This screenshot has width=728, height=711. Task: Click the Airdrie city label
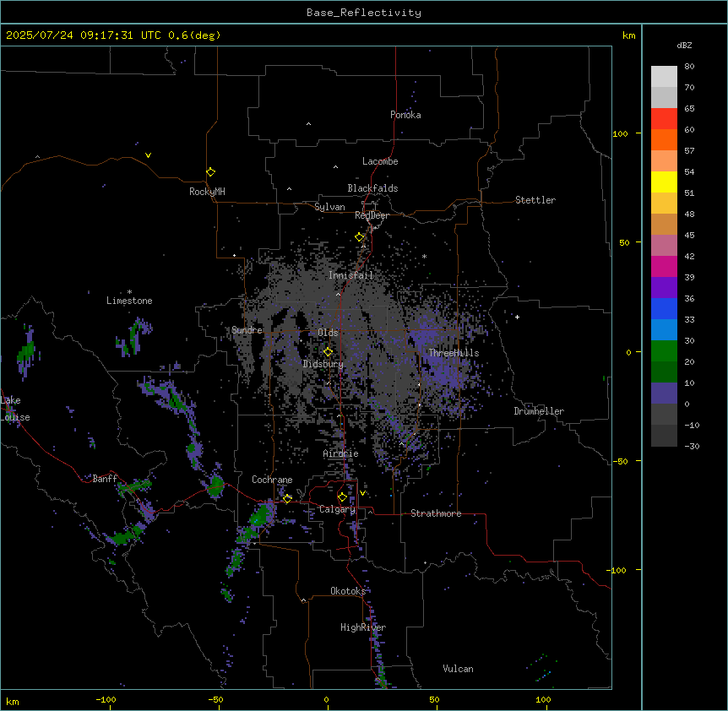click(341, 453)
